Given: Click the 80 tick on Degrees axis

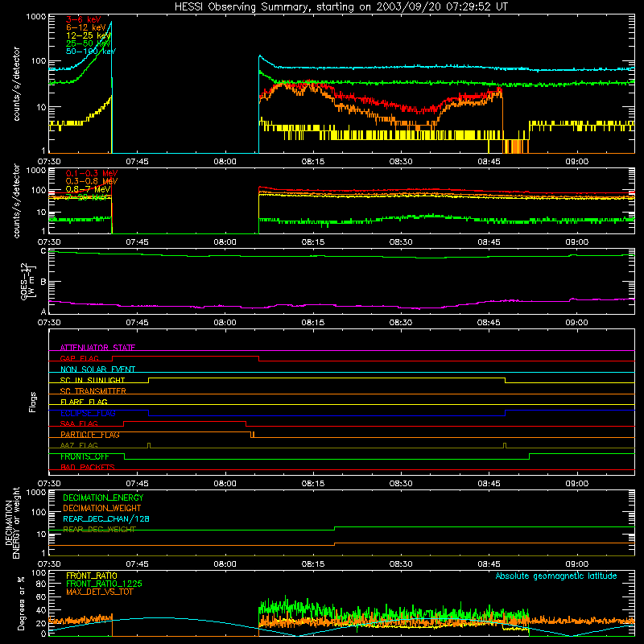Looking at the screenshot, I should [42, 584].
